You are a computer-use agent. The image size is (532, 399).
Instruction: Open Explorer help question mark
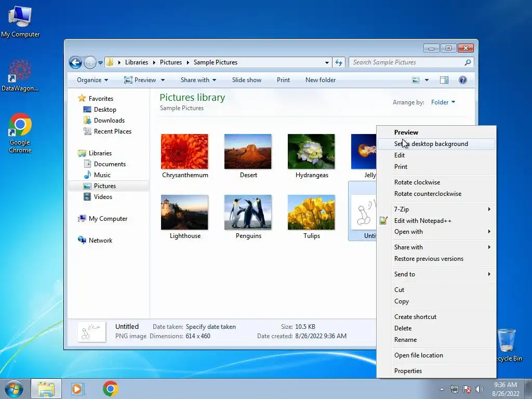(x=463, y=80)
